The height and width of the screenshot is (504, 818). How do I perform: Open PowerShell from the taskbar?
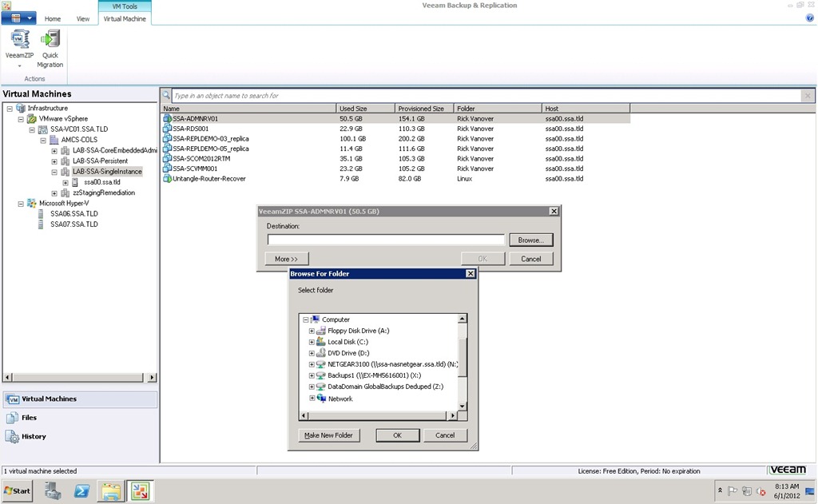82,491
